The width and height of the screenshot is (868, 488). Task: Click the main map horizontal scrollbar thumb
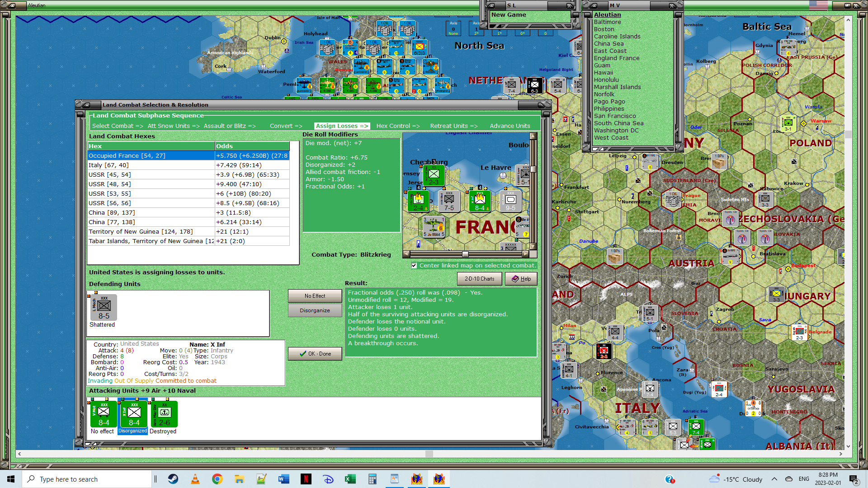click(x=429, y=454)
